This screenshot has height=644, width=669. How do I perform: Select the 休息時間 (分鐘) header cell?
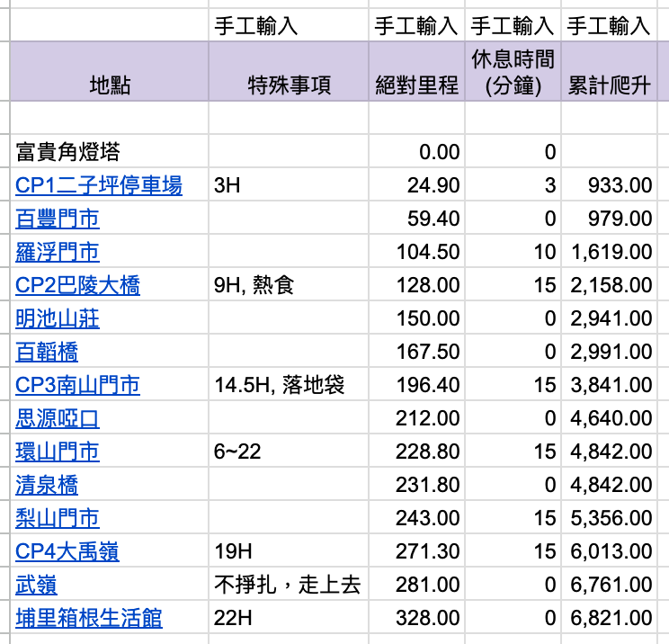coord(513,71)
